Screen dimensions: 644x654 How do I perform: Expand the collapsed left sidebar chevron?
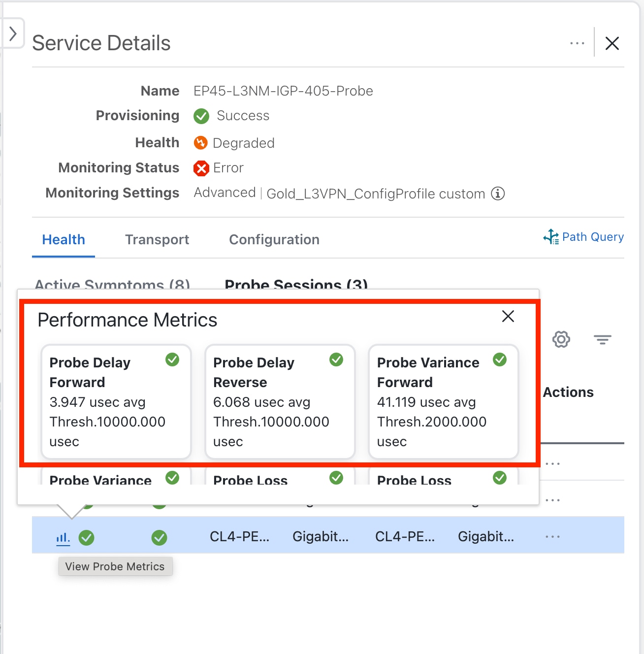point(13,33)
